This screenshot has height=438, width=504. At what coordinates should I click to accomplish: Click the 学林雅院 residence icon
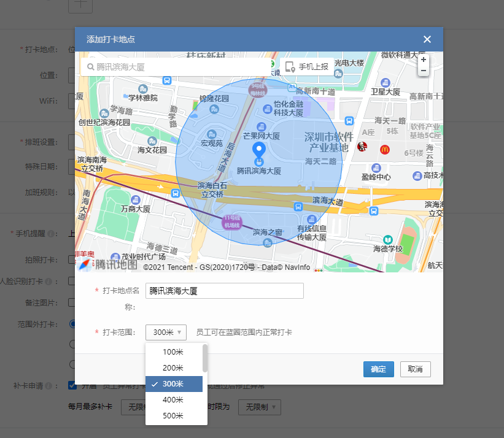coord(143,89)
